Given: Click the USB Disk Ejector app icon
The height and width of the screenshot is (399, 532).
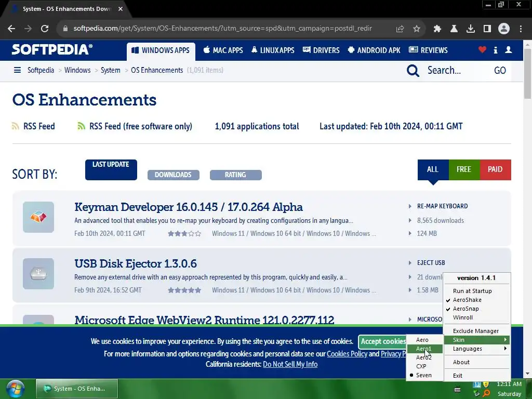Looking at the screenshot, I should 38,274.
